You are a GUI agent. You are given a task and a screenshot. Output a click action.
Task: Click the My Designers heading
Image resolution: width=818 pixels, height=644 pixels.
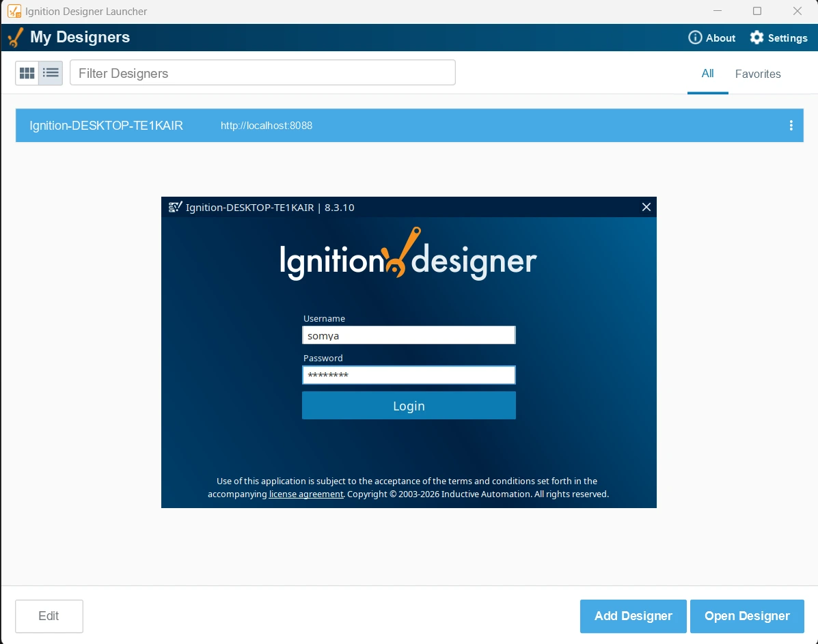click(80, 38)
